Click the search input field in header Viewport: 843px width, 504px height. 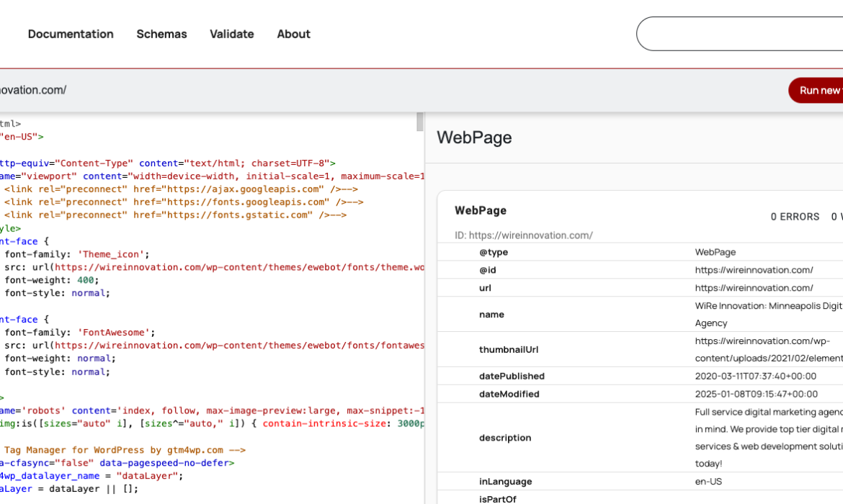coord(739,34)
